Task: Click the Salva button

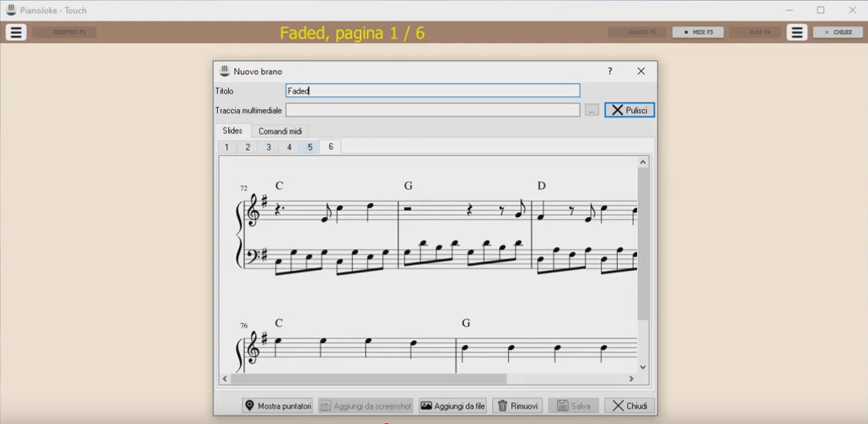Action: [574, 406]
